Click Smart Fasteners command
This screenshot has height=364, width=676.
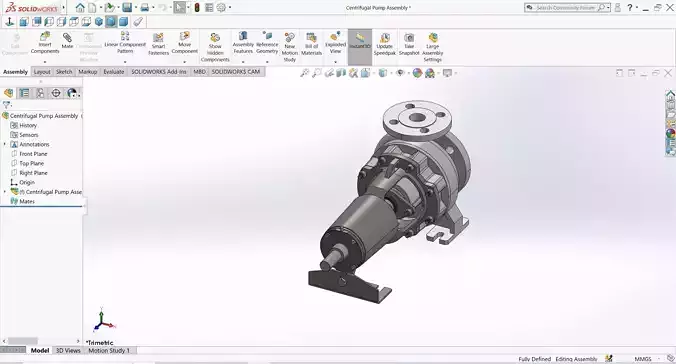(x=158, y=44)
